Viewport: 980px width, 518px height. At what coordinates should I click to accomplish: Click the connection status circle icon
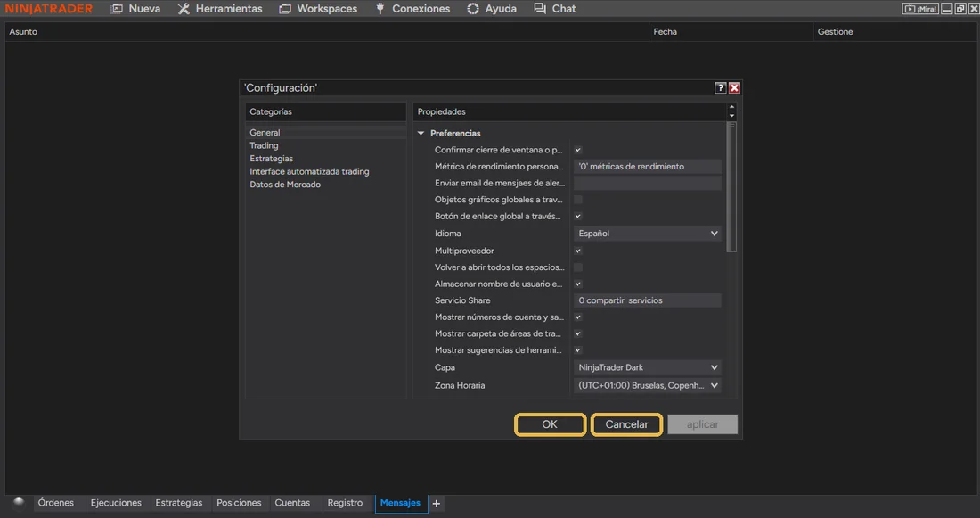pyautogui.click(x=19, y=502)
